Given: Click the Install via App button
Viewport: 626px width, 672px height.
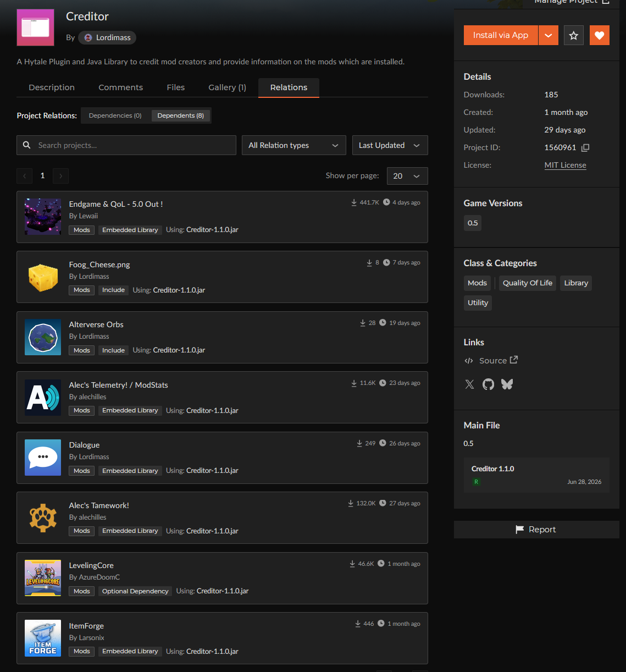Looking at the screenshot, I should coord(501,35).
